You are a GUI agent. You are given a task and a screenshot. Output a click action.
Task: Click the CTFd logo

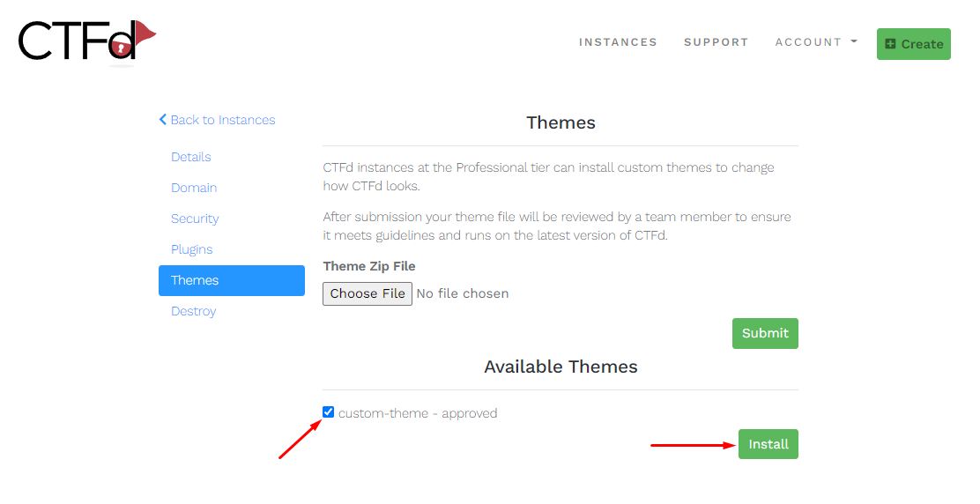click(86, 42)
